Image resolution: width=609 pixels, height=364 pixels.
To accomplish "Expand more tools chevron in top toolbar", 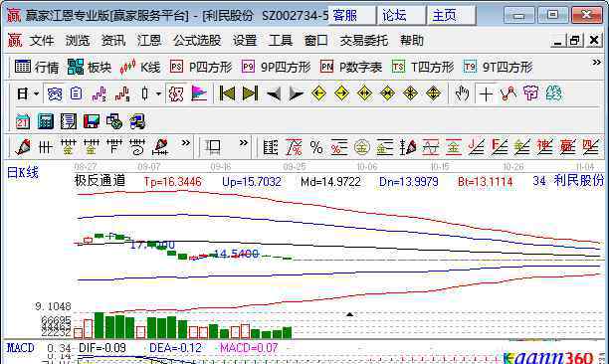I will [597, 62].
